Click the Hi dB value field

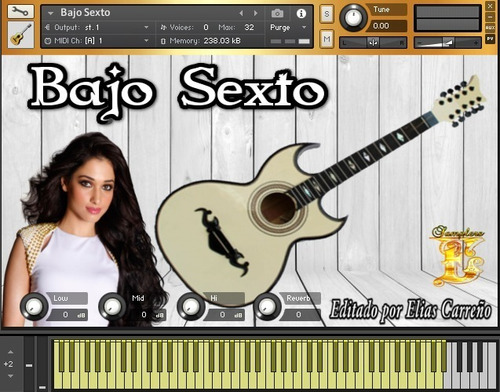[225, 315]
